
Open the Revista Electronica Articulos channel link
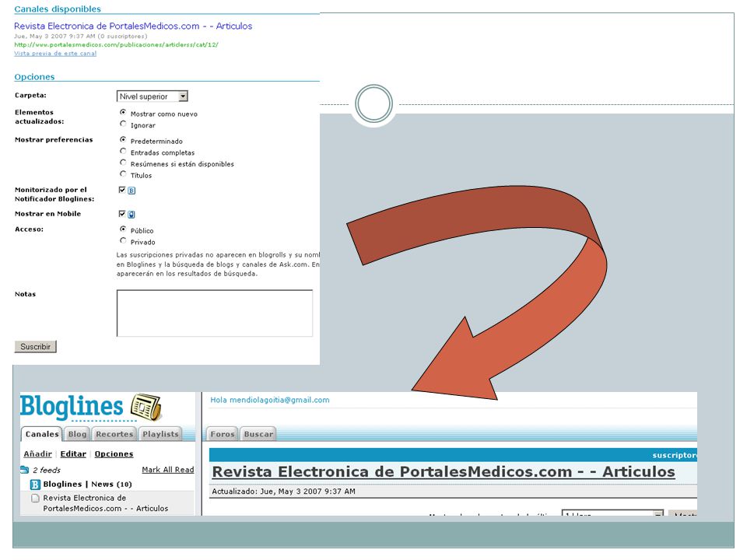133,26
